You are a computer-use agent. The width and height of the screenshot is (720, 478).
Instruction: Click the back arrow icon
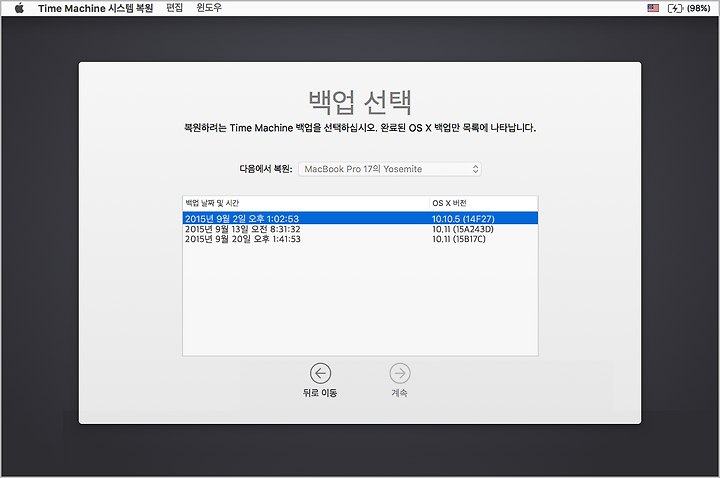click(x=320, y=373)
